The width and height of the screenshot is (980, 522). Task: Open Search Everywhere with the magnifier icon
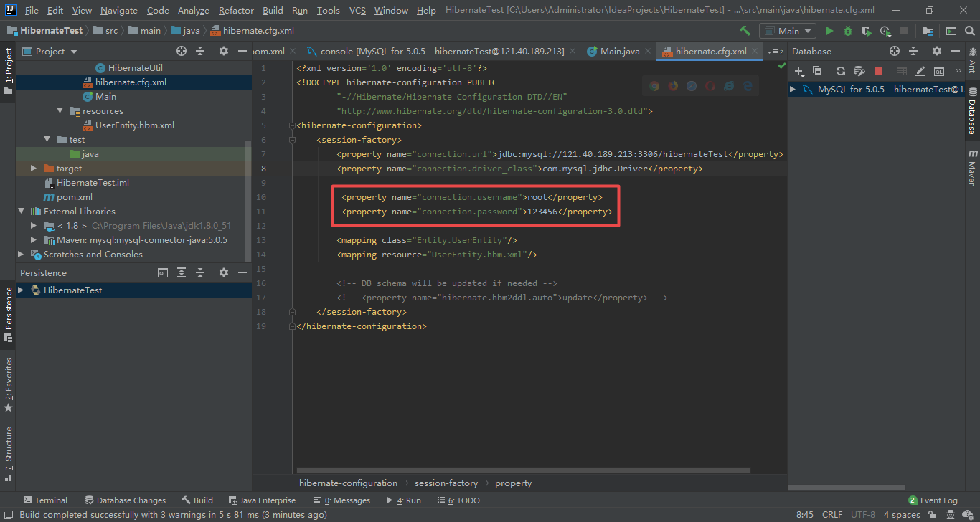point(969,31)
